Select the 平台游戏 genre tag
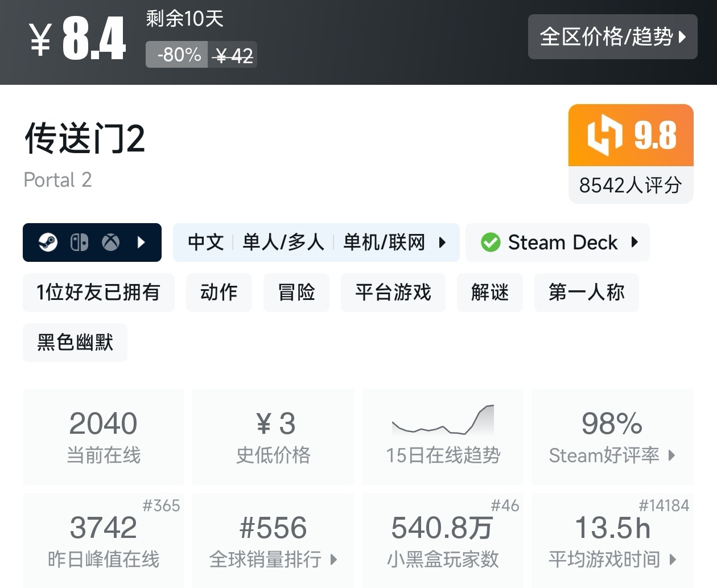 tap(393, 293)
